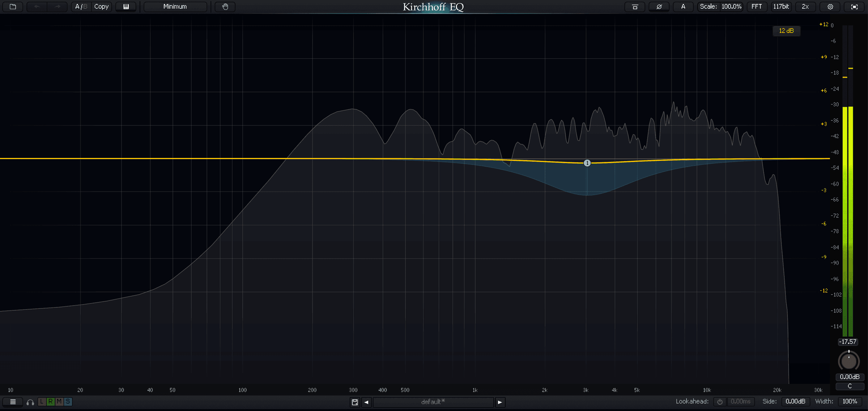The width and height of the screenshot is (868, 411).
Task: Click the +6 gain scale label
Action: [x=824, y=90]
